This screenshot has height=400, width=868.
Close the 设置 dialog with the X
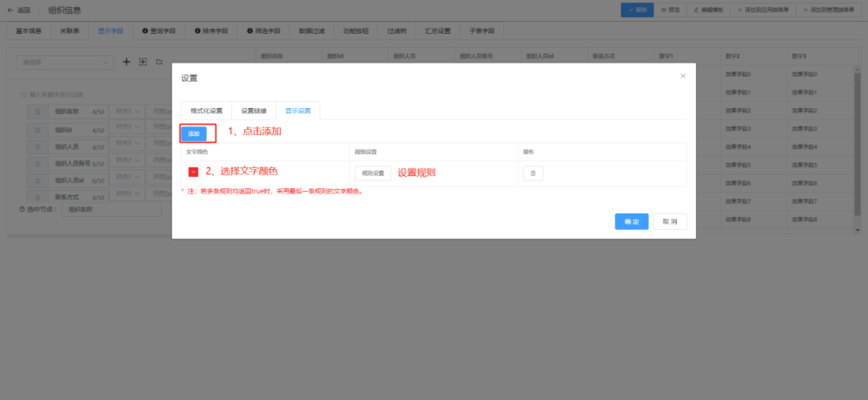683,76
